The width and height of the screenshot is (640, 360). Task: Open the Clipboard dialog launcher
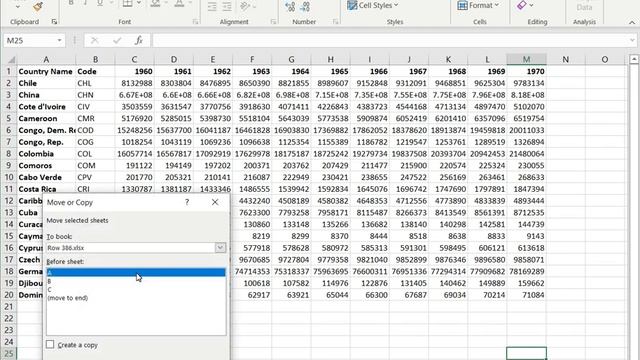pyautogui.click(x=54, y=22)
